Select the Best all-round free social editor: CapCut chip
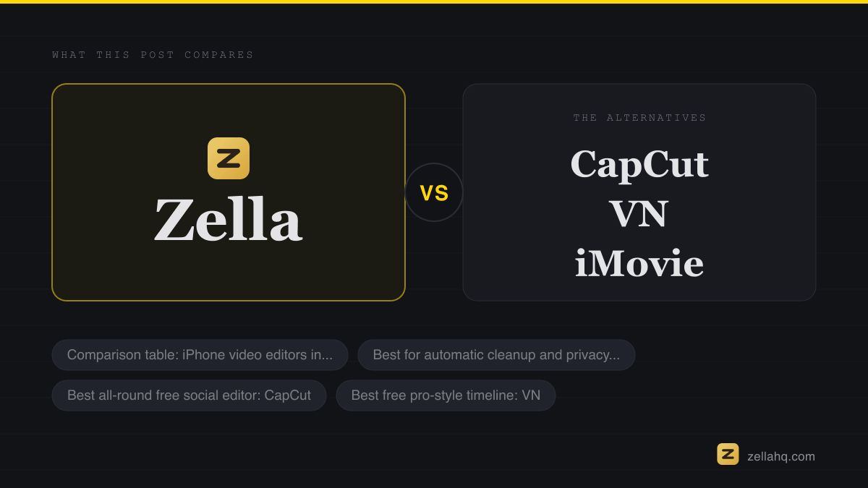The width and height of the screenshot is (868, 488). click(189, 395)
